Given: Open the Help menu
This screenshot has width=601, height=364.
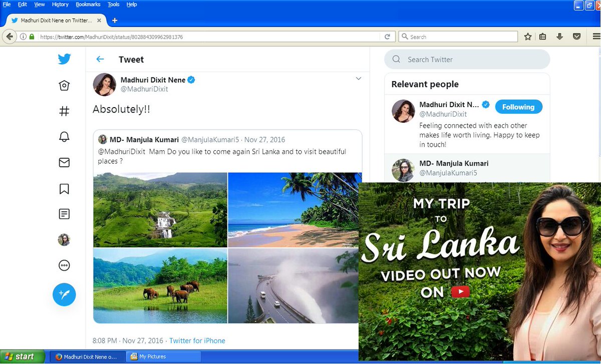Looking at the screenshot, I should coord(132,4).
